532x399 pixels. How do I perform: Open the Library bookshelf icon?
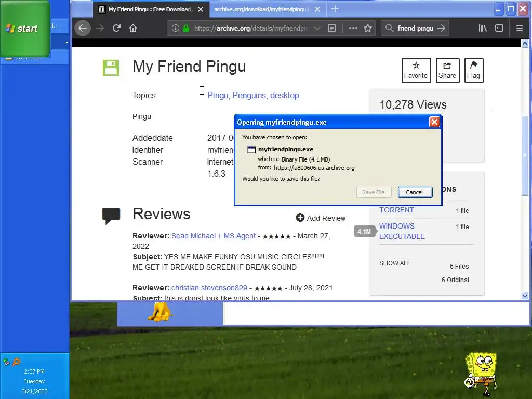[x=483, y=28]
